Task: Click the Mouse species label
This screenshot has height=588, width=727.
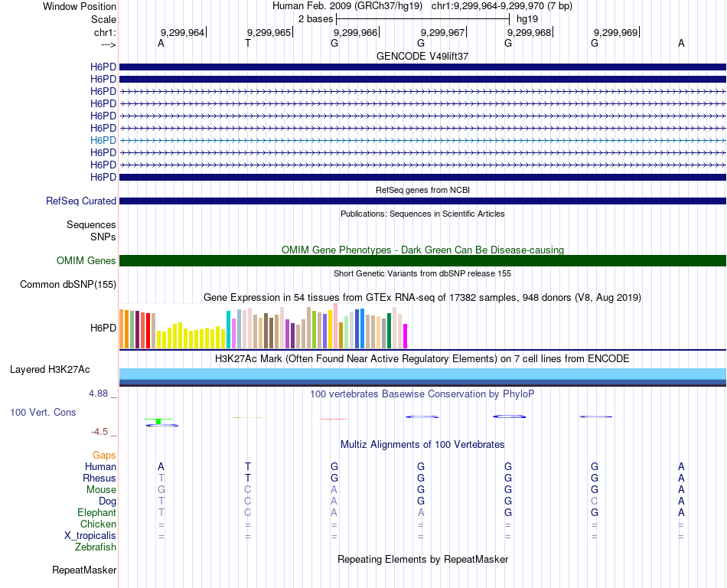Action: click(101, 490)
